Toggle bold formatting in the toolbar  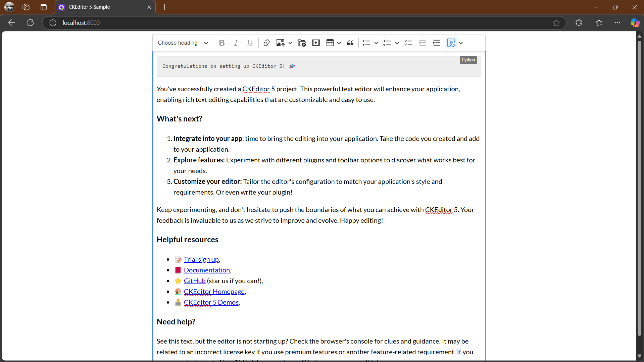point(222,43)
